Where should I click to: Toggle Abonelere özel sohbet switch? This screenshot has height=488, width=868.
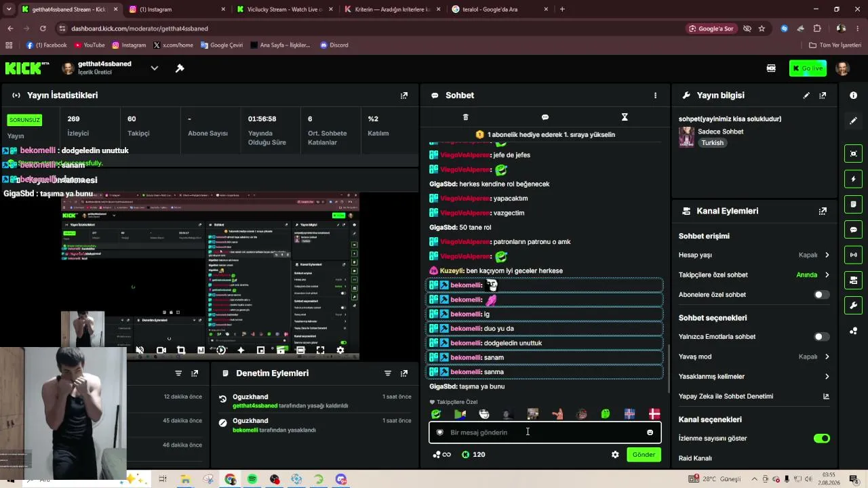click(x=821, y=295)
